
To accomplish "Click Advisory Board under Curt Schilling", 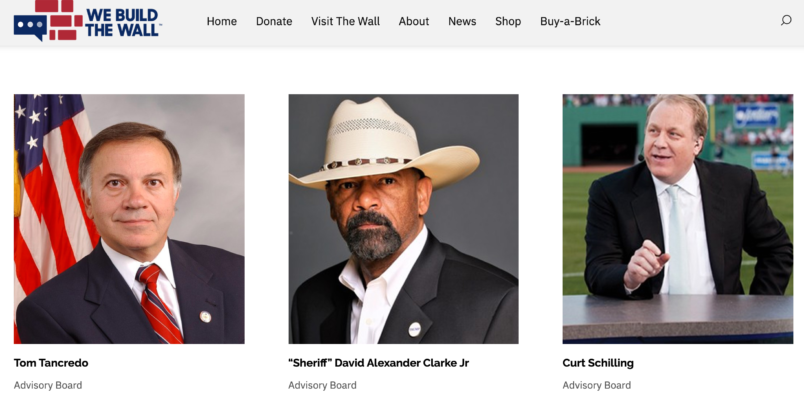I will click(x=596, y=385).
